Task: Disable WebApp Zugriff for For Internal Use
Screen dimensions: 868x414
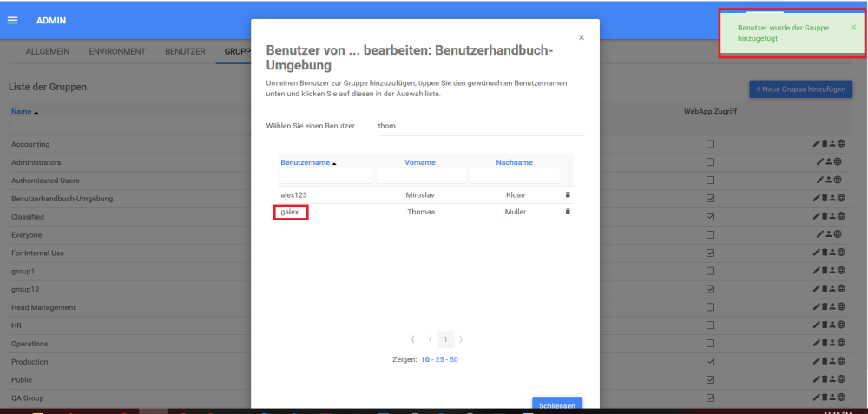Action: [710, 253]
